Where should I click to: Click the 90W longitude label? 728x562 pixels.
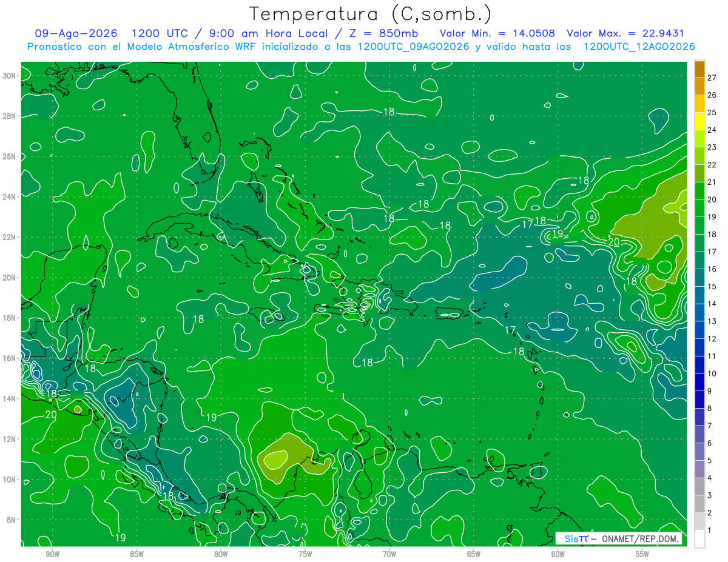pyautogui.click(x=52, y=555)
